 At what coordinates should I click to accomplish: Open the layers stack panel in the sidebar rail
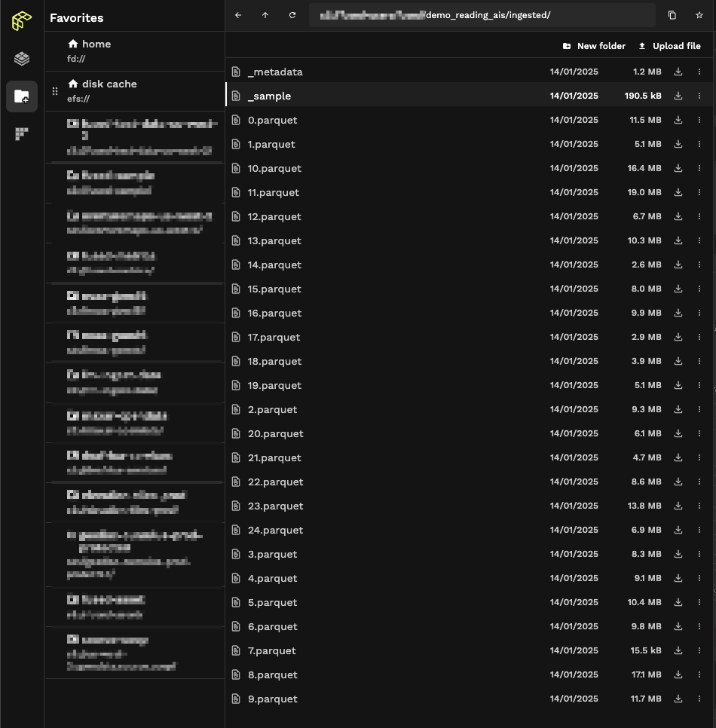(21, 58)
